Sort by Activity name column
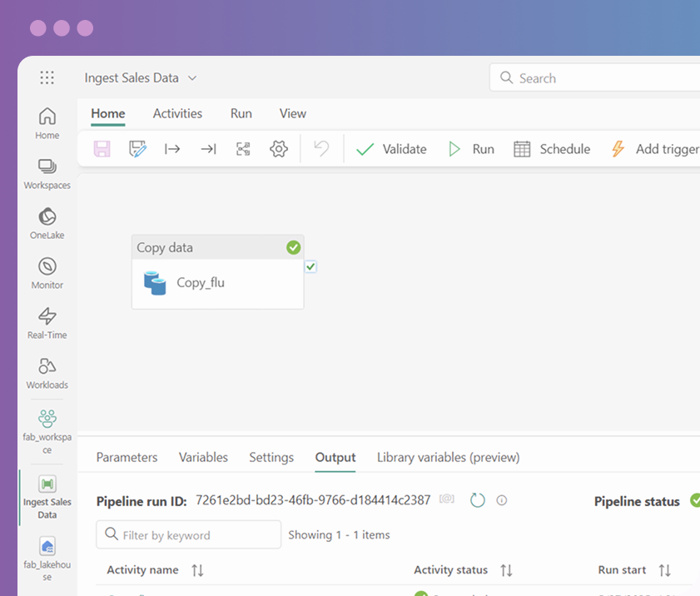This screenshot has height=596, width=700. click(197, 570)
